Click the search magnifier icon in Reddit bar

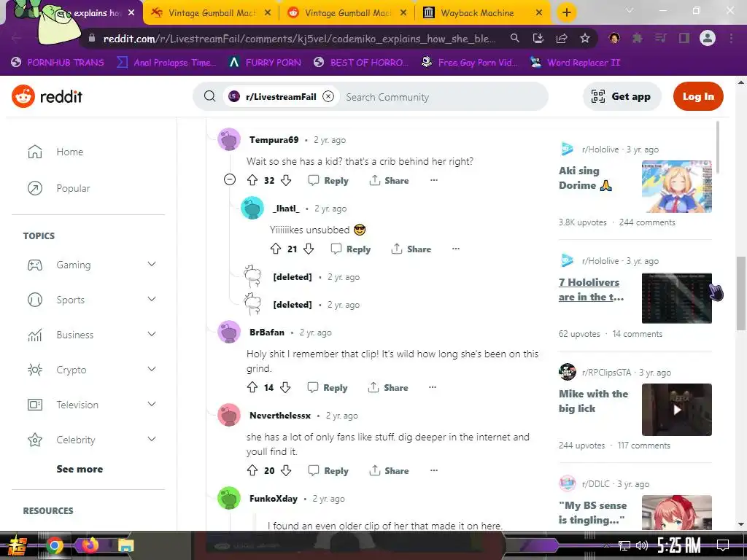click(209, 97)
